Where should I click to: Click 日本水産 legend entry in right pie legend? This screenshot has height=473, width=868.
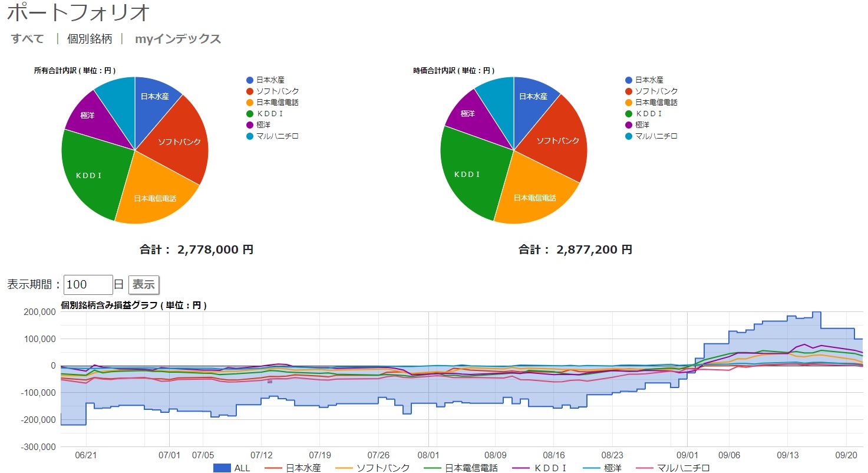[644, 80]
